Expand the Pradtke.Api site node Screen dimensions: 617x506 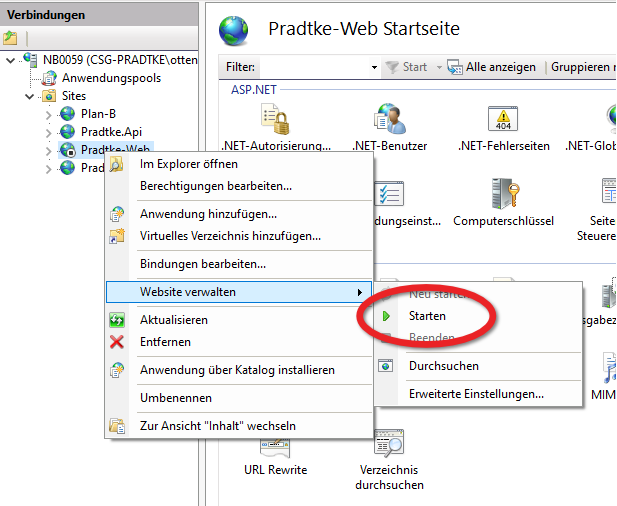click(48, 132)
